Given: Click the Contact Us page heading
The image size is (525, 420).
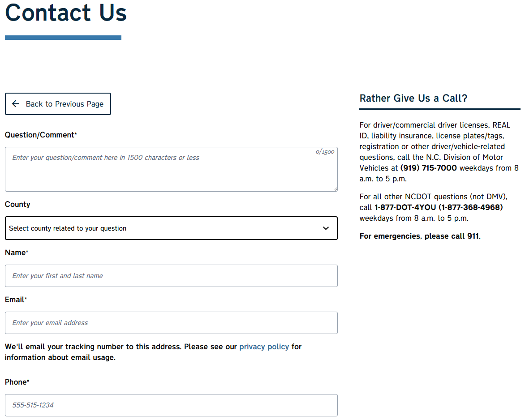Looking at the screenshot, I should coord(65,13).
